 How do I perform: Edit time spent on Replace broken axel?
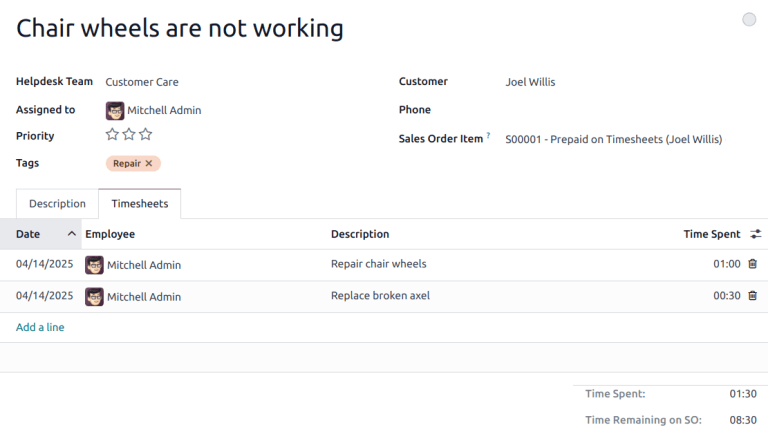726,296
